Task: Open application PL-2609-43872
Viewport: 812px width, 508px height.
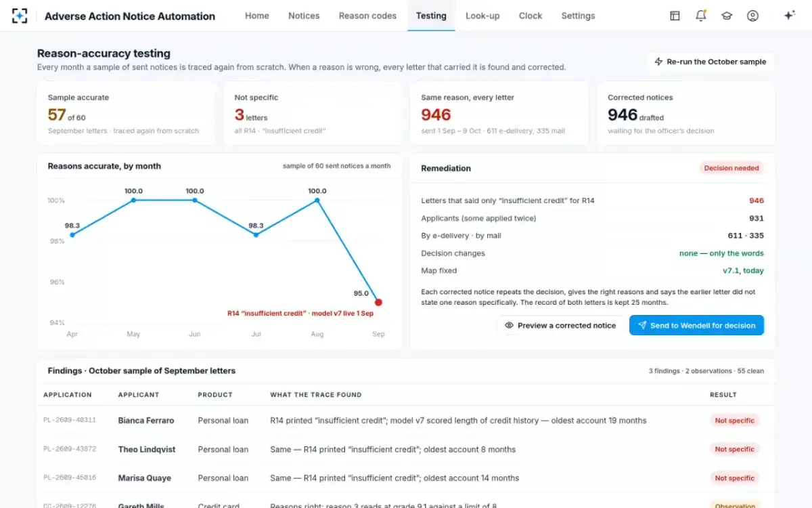Action: tap(70, 449)
